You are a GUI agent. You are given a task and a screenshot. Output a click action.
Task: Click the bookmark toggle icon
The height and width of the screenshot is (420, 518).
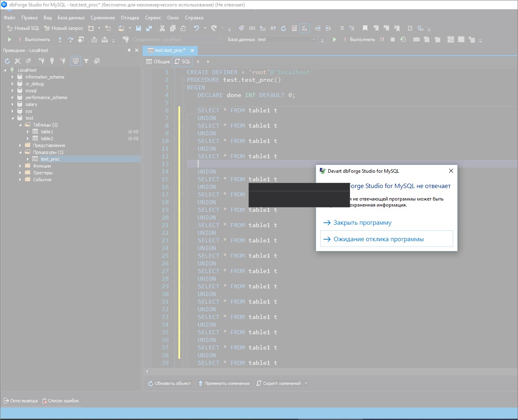click(x=365, y=28)
